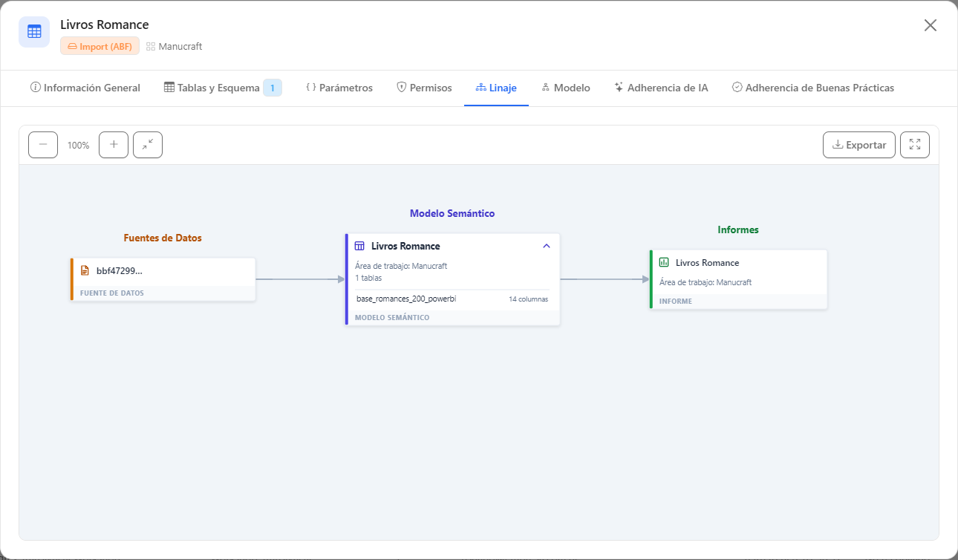Screen dimensions: 958x560
Task: Open the Información General tab
Action: coord(85,88)
